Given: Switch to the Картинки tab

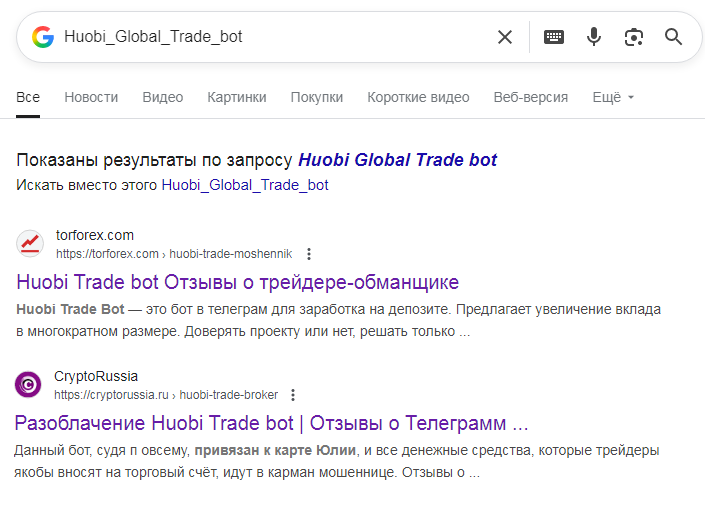Looking at the screenshot, I should tap(237, 97).
